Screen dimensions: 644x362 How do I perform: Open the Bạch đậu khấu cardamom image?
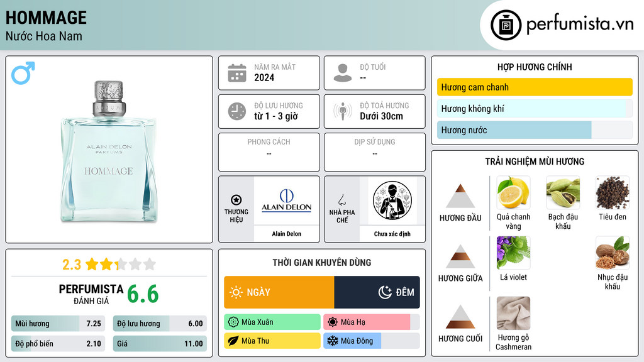[563, 193]
